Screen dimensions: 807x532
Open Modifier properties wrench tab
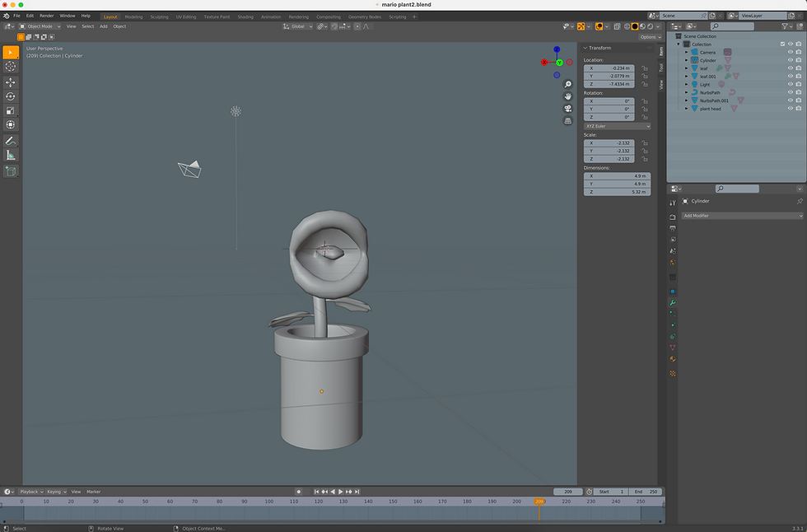click(x=672, y=302)
